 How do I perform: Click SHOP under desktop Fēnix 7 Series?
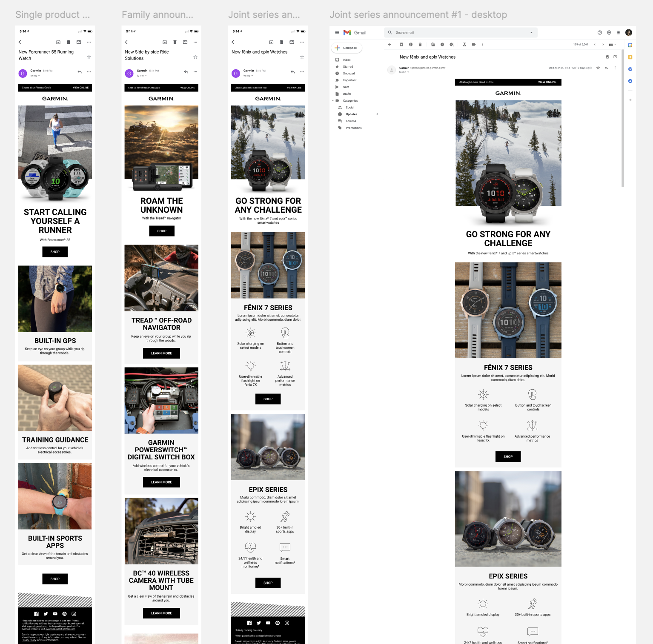point(508,456)
